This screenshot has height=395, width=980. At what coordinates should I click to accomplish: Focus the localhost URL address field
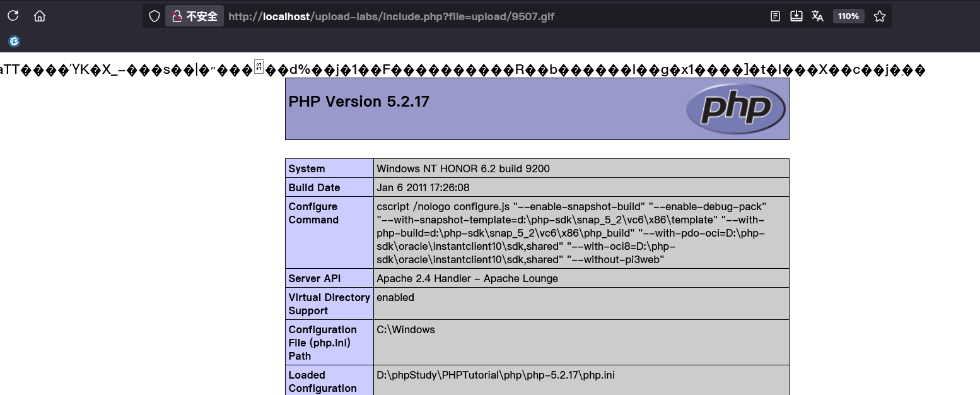[x=391, y=16]
